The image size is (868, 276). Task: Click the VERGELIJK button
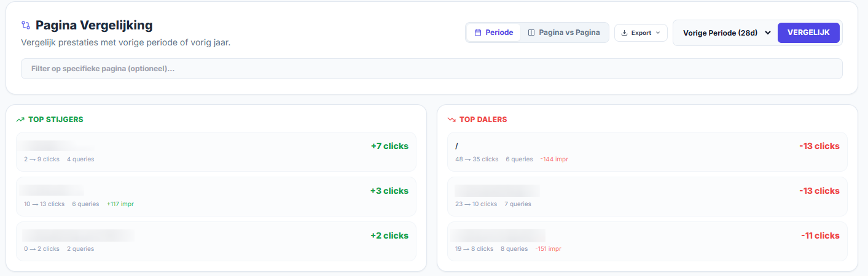click(x=808, y=33)
